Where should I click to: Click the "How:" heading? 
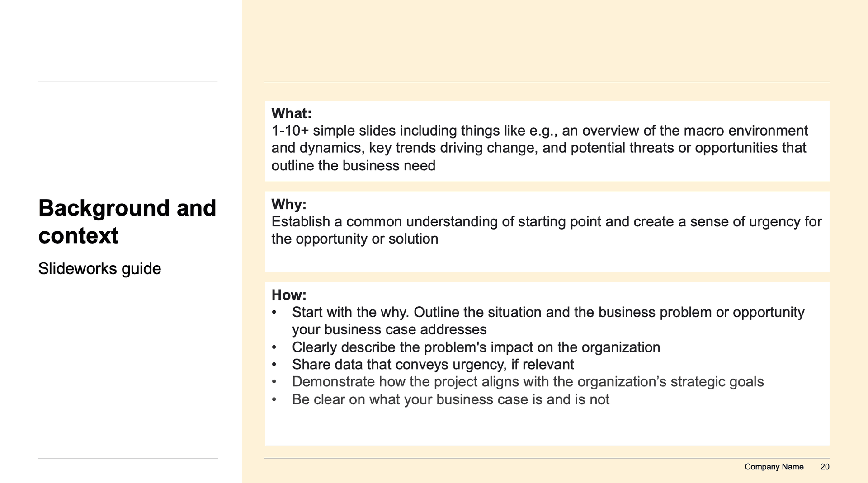click(x=288, y=295)
